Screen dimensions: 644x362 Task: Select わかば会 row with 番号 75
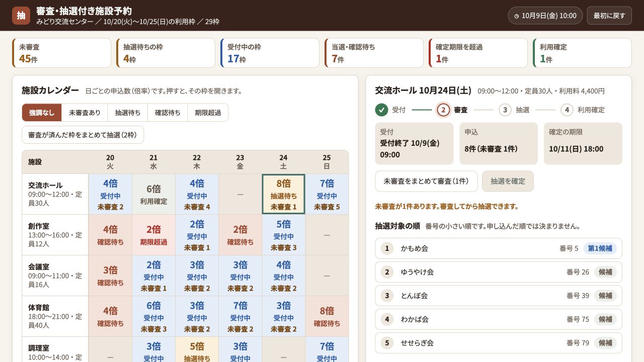click(x=499, y=319)
